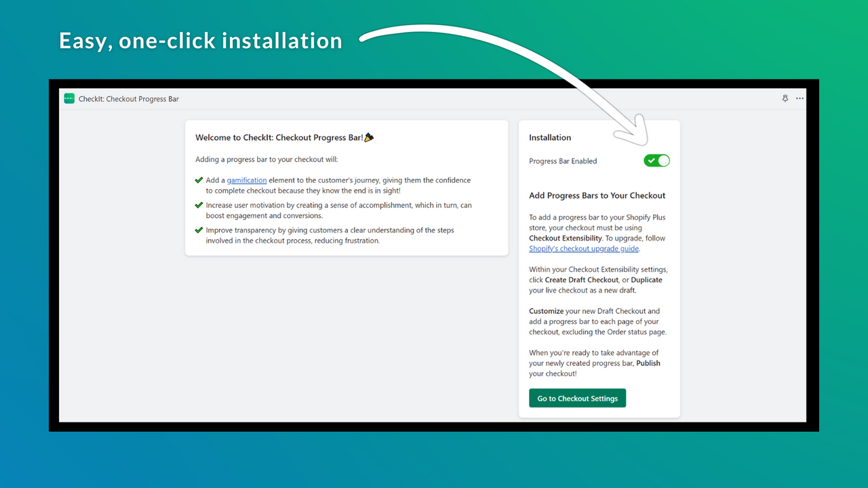868x488 pixels.
Task: Click the bold Checkout Extensibility text
Action: point(566,239)
